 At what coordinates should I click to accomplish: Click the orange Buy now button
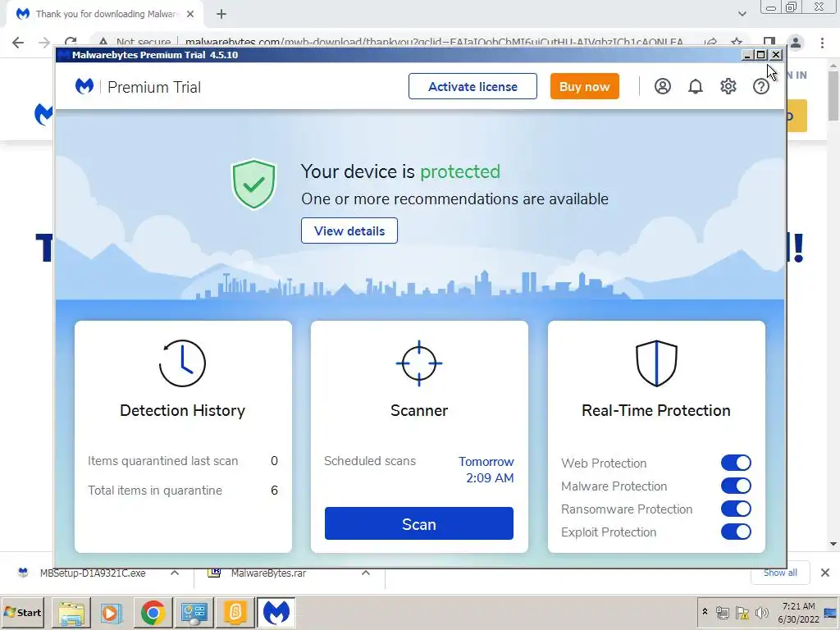(x=584, y=86)
